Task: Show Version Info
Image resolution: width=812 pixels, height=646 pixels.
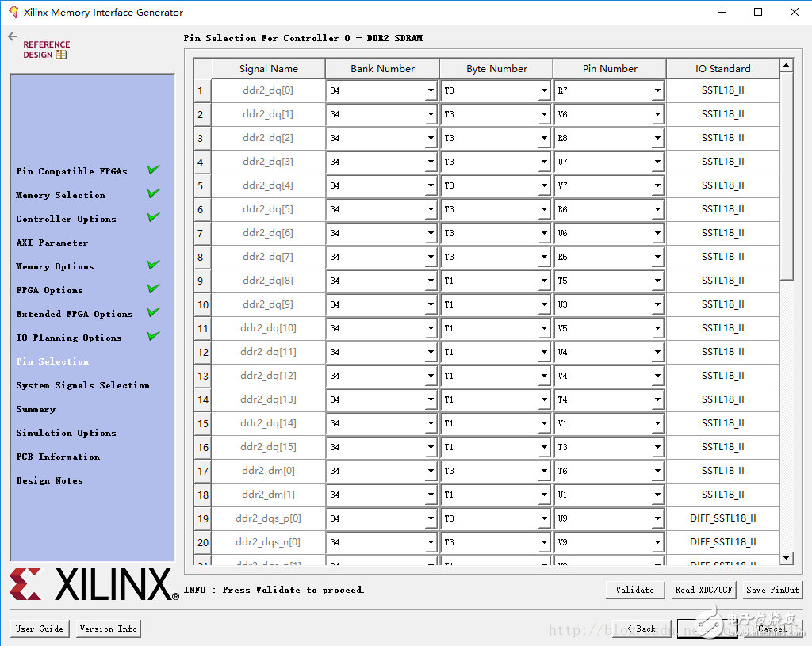Action: pyautogui.click(x=108, y=629)
